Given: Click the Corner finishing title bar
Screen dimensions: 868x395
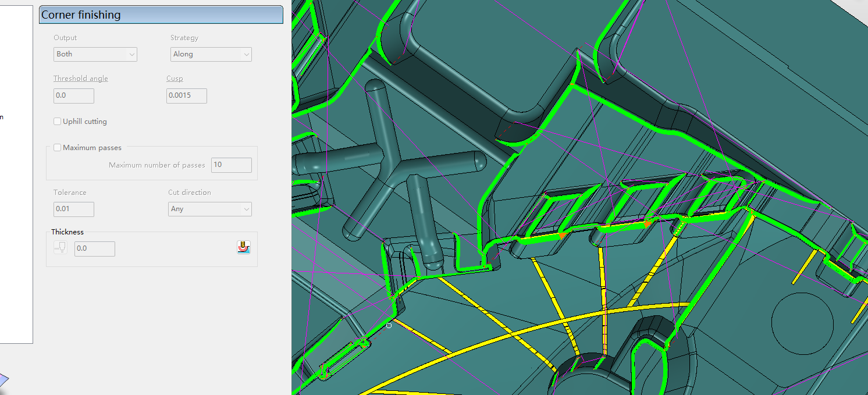Looking at the screenshot, I should (161, 14).
